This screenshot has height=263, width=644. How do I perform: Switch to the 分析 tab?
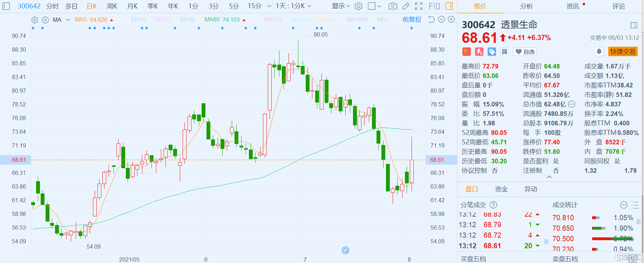click(526, 6)
